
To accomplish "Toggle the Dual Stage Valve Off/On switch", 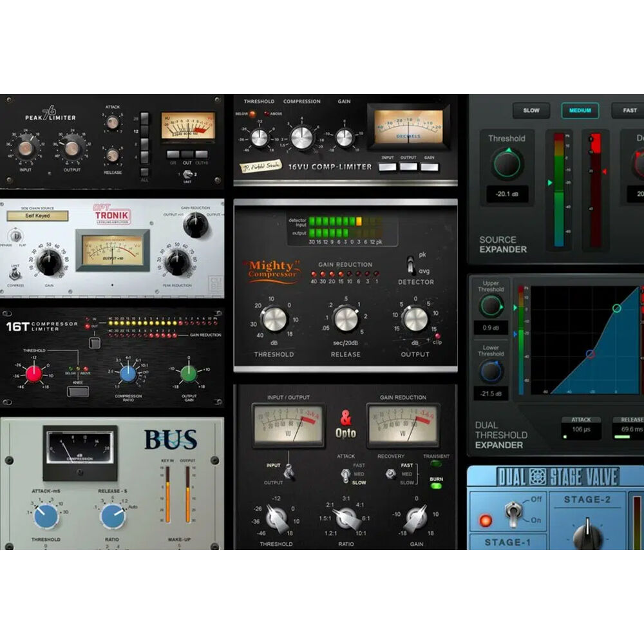I will (x=515, y=513).
